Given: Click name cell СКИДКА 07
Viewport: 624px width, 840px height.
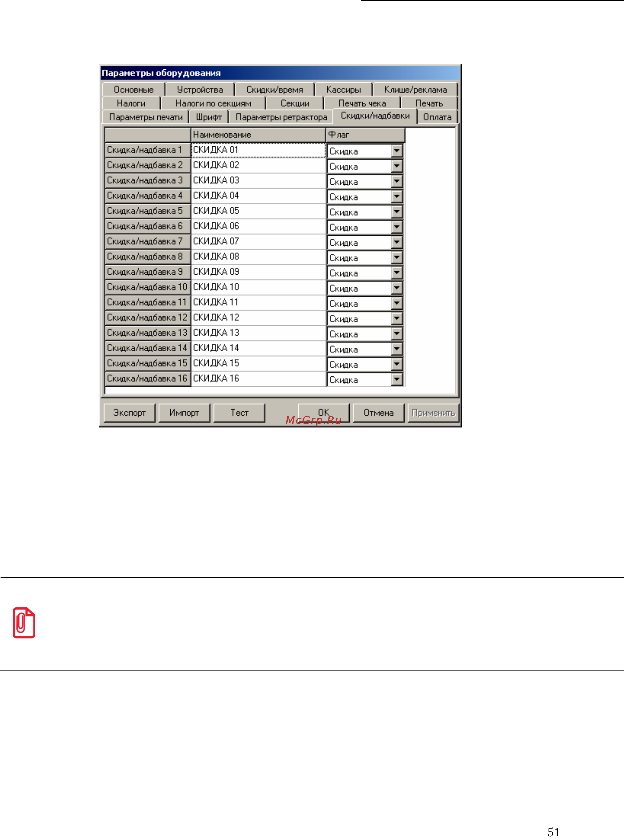Looking at the screenshot, I should tap(258, 241).
